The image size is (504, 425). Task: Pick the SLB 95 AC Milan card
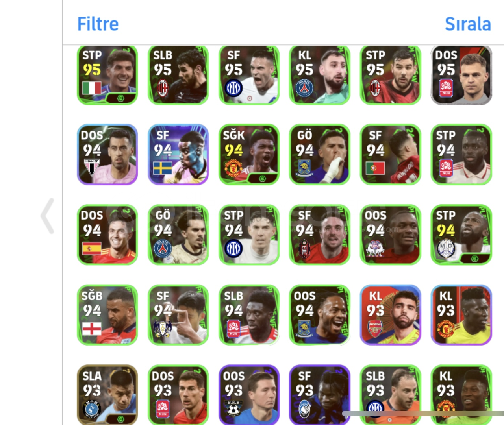tap(178, 75)
